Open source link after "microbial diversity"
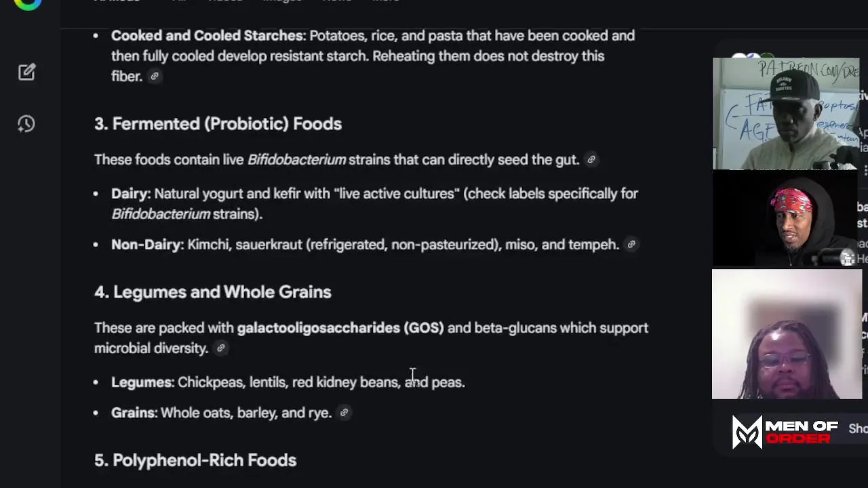868x488 pixels. [x=220, y=348]
